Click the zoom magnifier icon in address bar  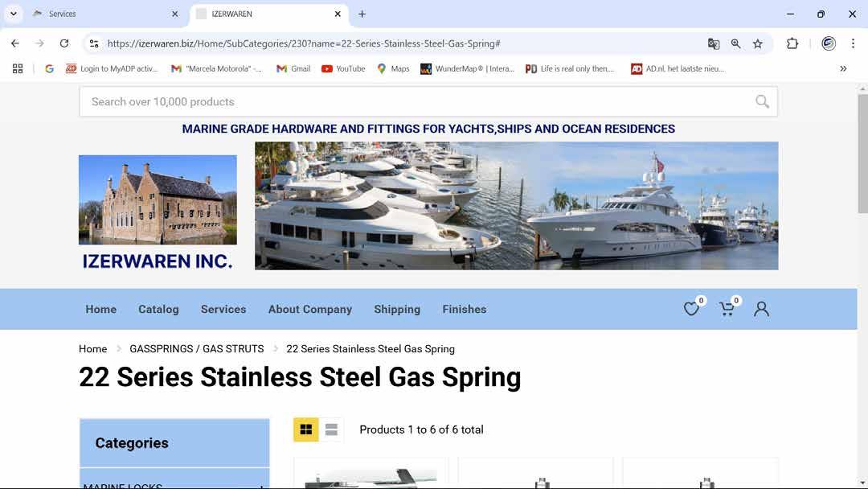(x=735, y=43)
